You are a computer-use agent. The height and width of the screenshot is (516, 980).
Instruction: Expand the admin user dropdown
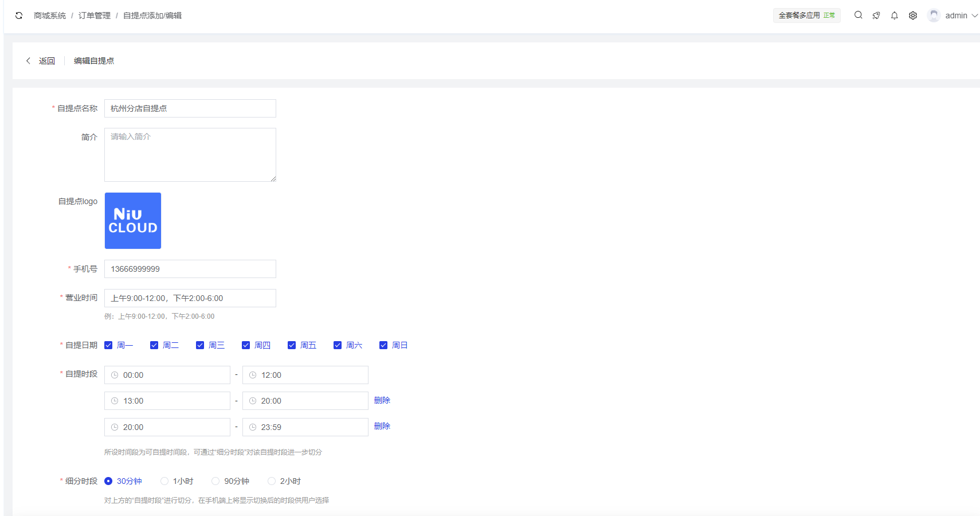(974, 15)
